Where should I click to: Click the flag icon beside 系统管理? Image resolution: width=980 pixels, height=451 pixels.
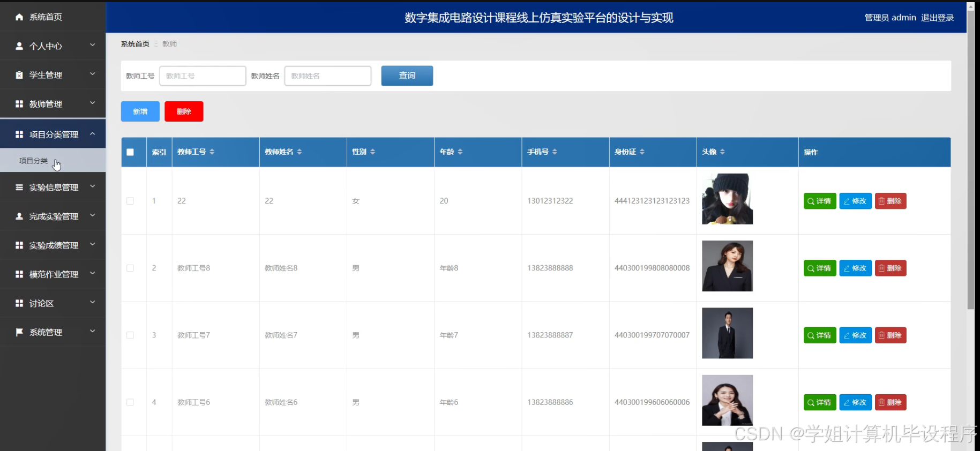coord(19,332)
